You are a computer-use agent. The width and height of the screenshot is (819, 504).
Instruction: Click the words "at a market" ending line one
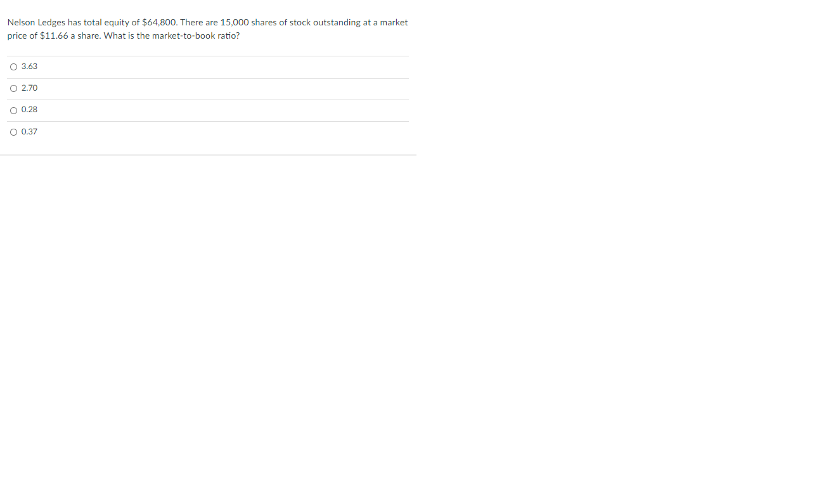386,22
